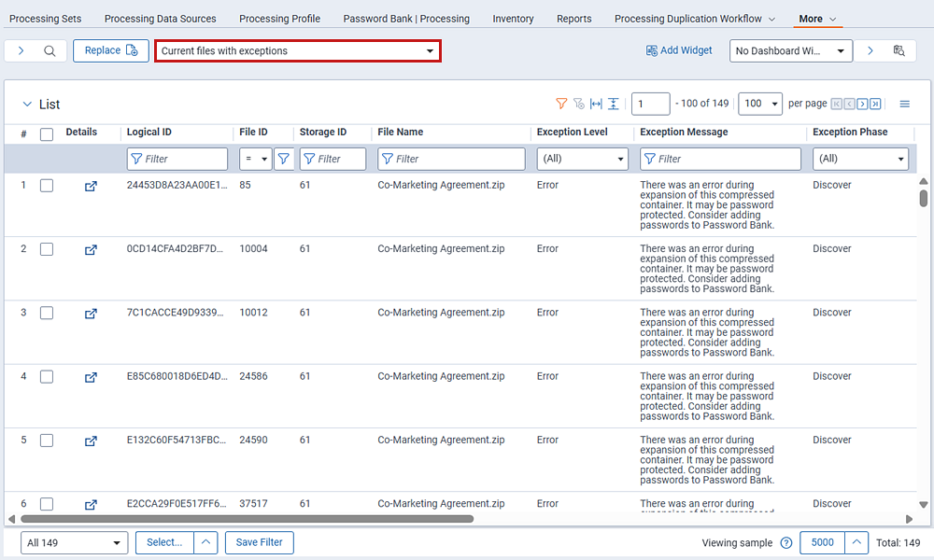Open Details for the first row
The image size is (934, 560).
tap(91, 186)
